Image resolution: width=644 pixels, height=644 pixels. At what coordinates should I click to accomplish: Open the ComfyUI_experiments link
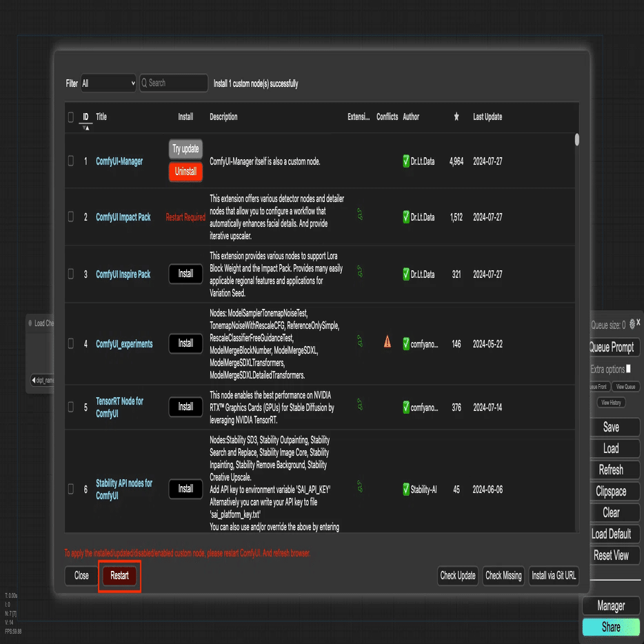click(124, 344)
